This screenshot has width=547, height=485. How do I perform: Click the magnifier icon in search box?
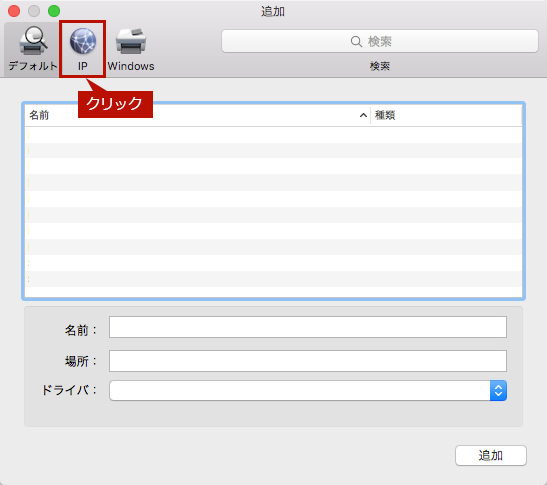[356, 42]
